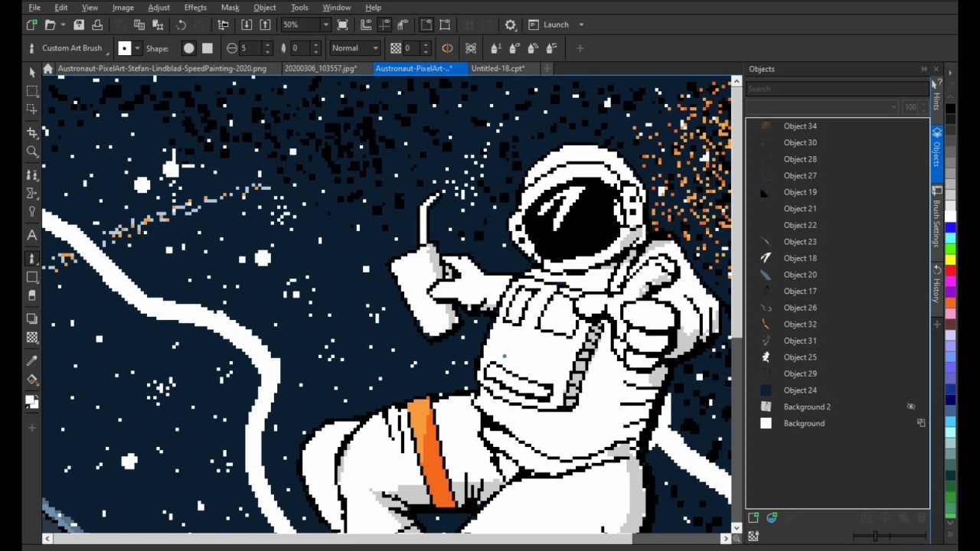This screenshot has height=551, width=980.
Task: Click the Launch button
Action: click(x=550, y=24)
